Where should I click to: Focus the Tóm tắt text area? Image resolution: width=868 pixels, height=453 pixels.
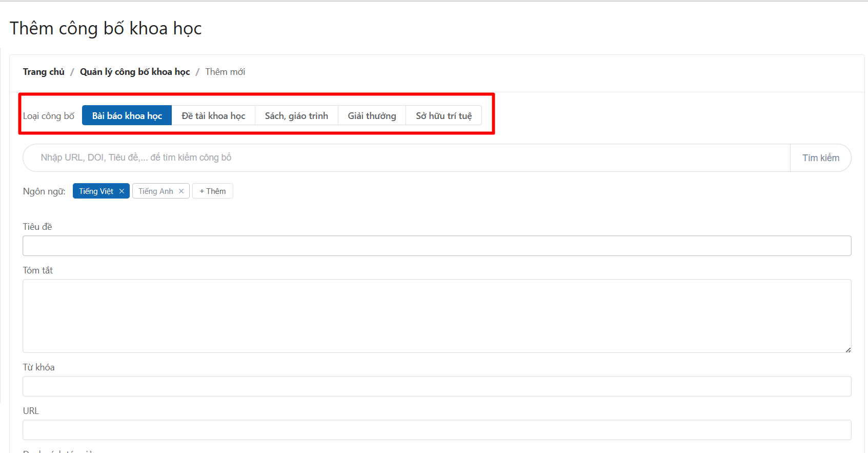(437, 316)
